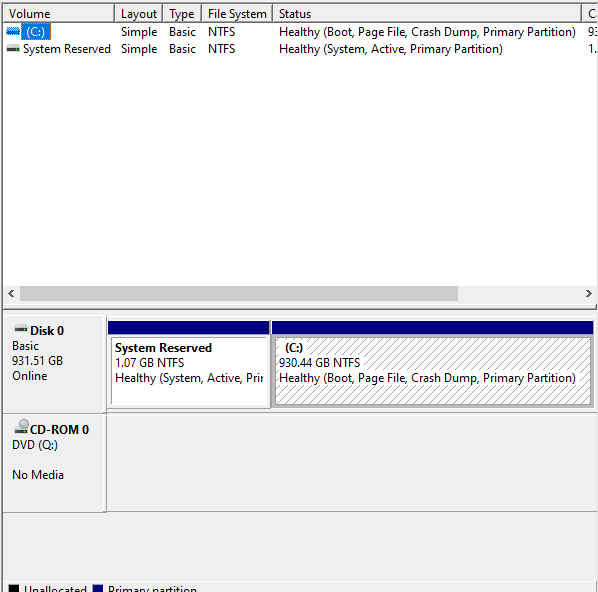Image resolution: width=598 pixels, height=592 pixels.
Task: Click the left arrow of horizontal scrollbar
Action: 11,293
